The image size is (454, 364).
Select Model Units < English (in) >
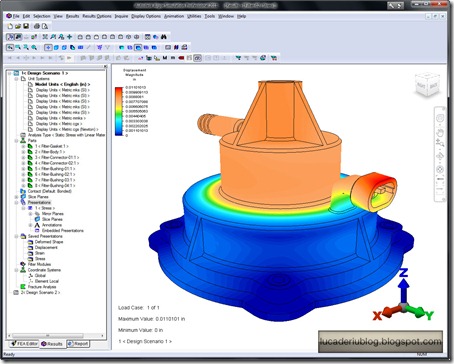click(x=62, y=84)
